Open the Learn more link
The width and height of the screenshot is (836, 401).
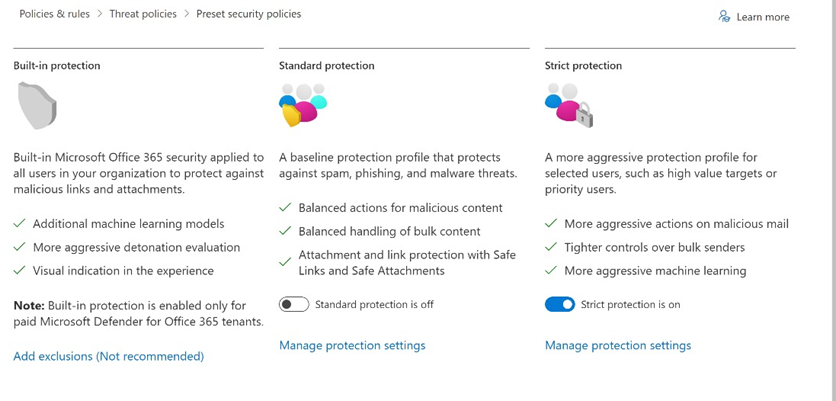pyautogui.click(x=762, y=17)
